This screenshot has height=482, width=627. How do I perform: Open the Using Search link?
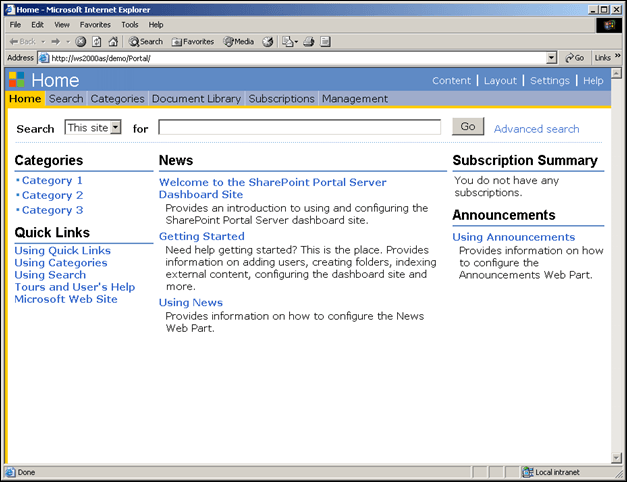50,275
